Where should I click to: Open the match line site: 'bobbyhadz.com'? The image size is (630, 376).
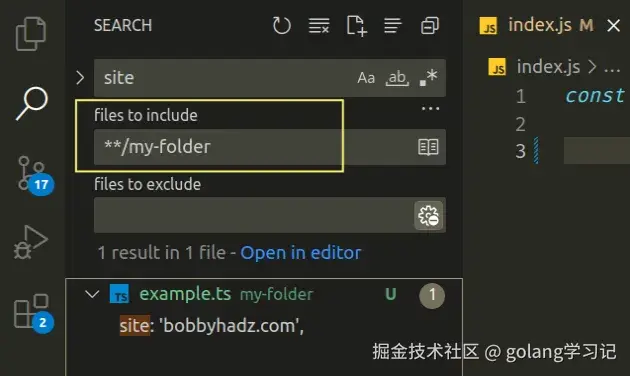212,325
